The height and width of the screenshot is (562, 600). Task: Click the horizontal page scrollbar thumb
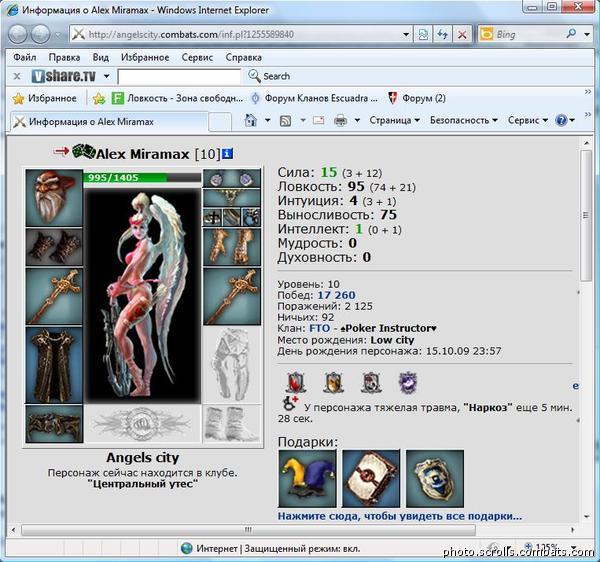(x=248, y=530)
